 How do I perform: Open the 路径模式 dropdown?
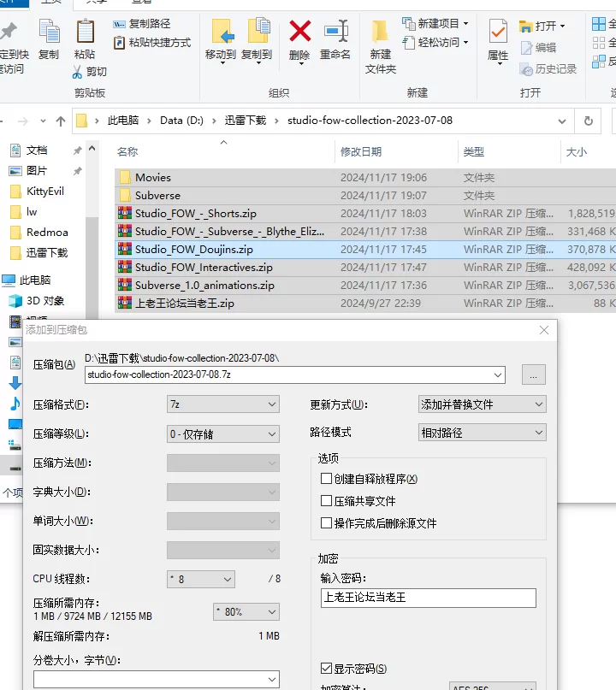[483, 433]
